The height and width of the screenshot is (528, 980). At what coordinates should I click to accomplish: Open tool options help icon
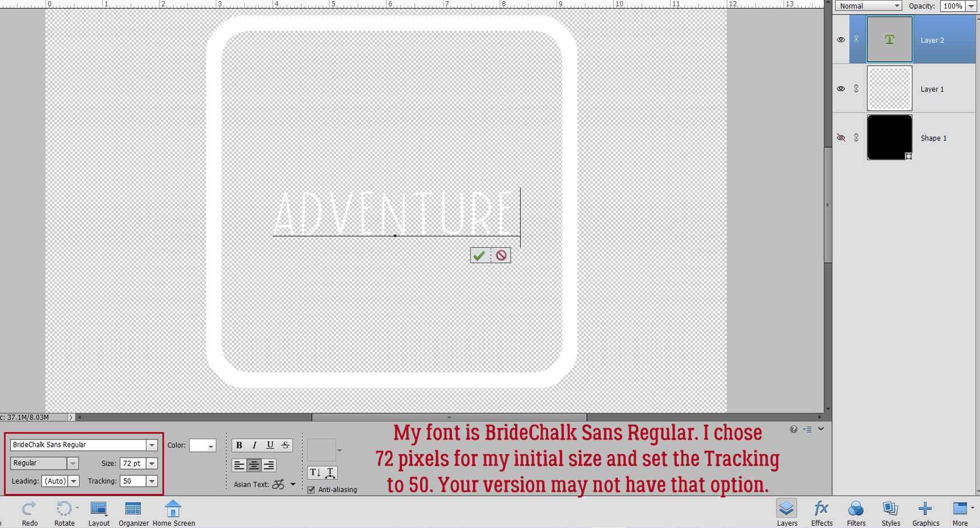(794, 429)
